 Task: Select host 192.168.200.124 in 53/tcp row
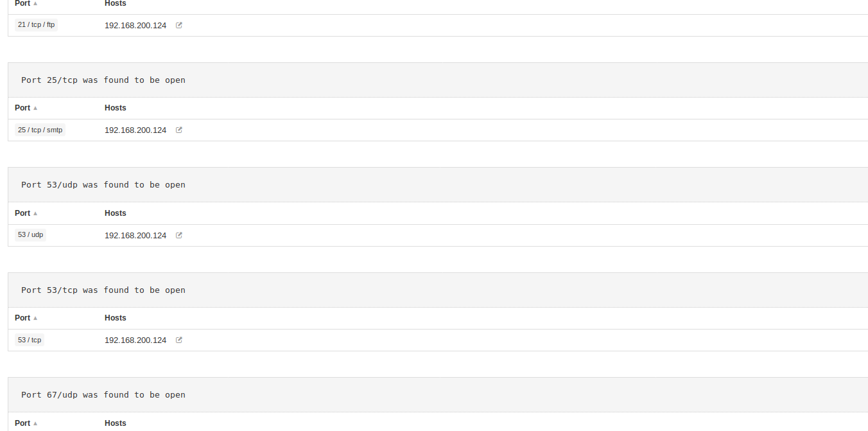coord(135,340)
